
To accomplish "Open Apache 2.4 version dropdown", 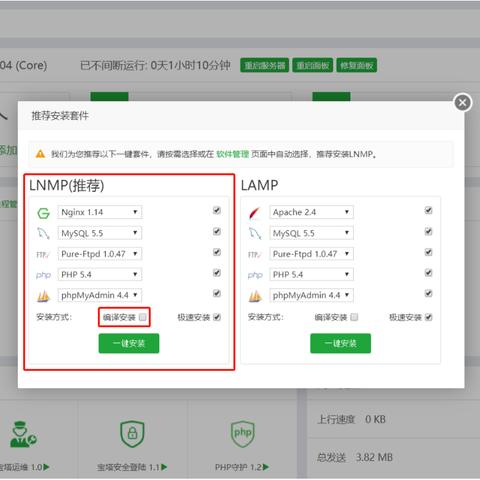I will [x=311, y=212].
